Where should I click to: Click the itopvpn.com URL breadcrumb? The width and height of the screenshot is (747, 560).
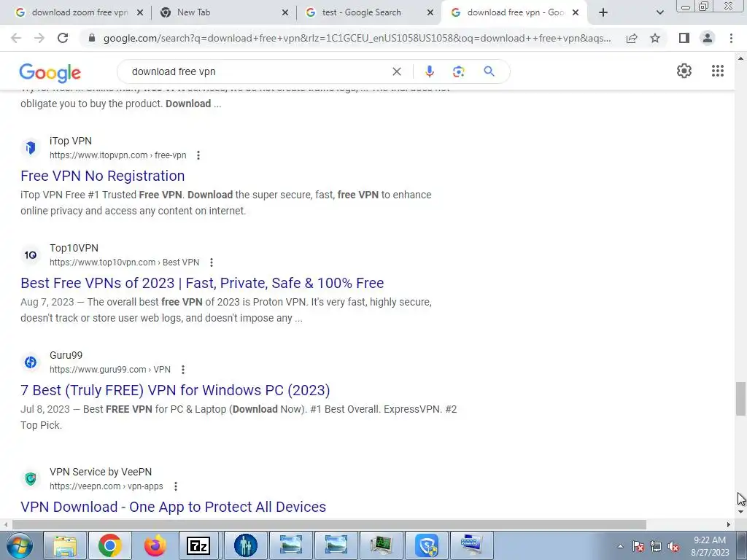tap(117, 155)
